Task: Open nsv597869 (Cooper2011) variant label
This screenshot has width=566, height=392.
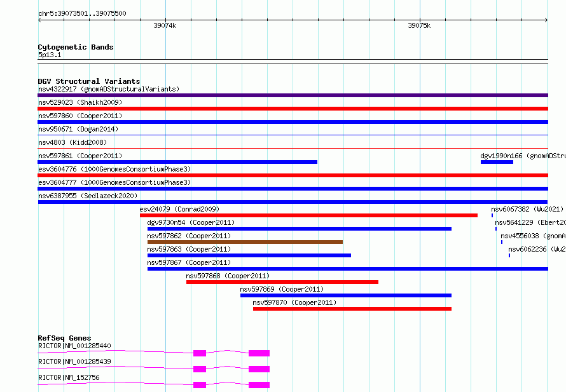Action: pos(282,289)
